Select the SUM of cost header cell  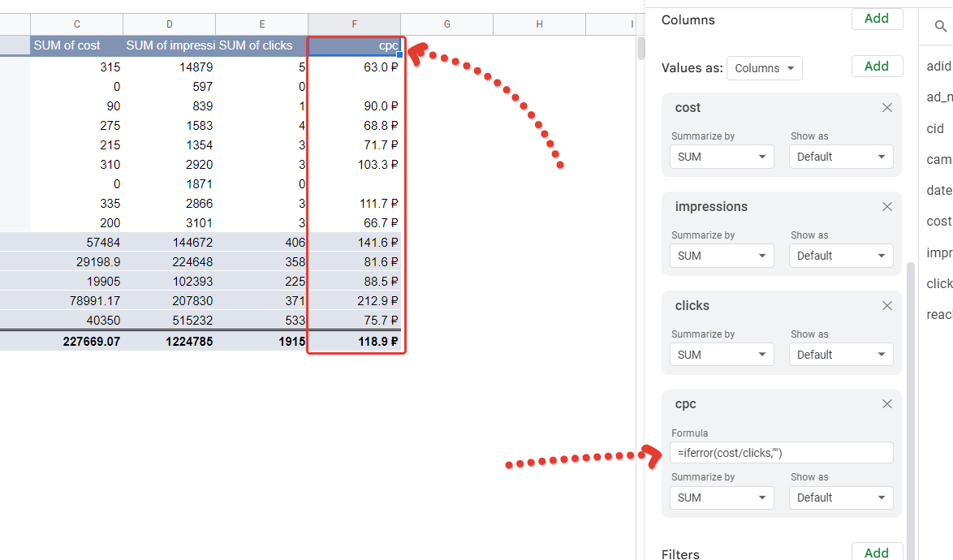(76, 45)
